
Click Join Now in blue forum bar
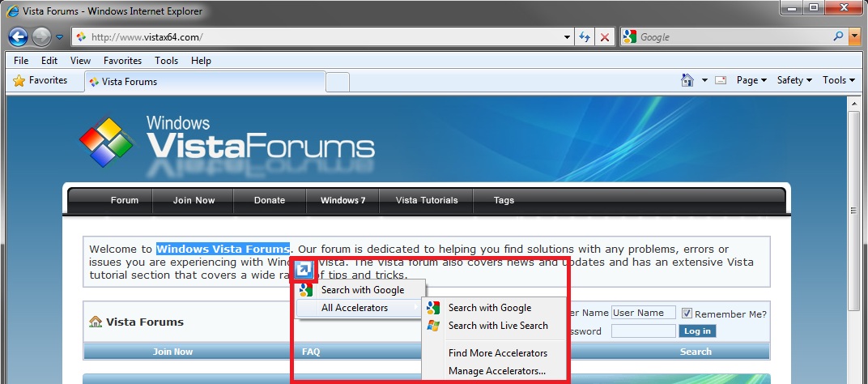[172, 352]
